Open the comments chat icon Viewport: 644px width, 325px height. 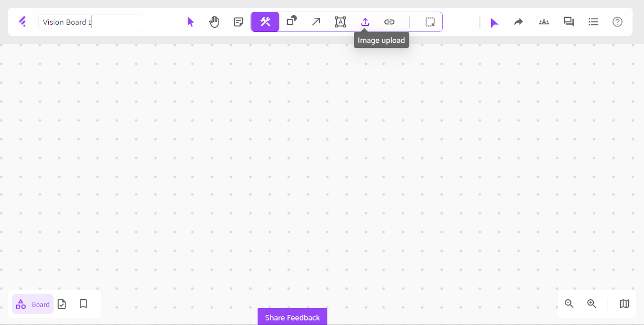pyautogui.click(x=569, y=22)
